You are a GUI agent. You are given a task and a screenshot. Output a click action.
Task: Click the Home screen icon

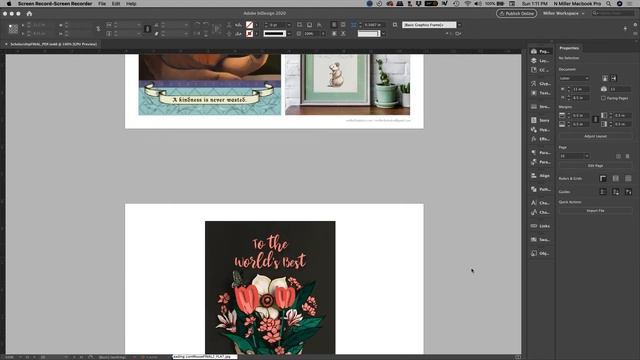tap(29, 13)
